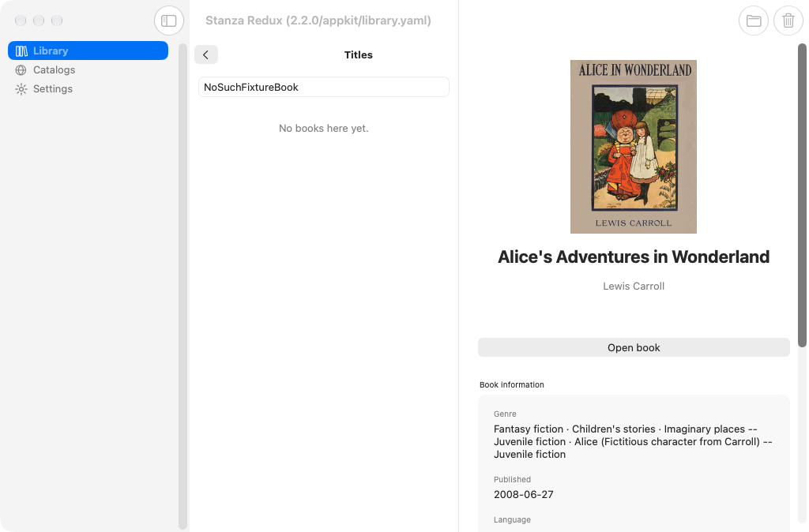Screen dimensions: 809x532
Task: Toggle the sidebar visibility button
Action: pos(169,21)
